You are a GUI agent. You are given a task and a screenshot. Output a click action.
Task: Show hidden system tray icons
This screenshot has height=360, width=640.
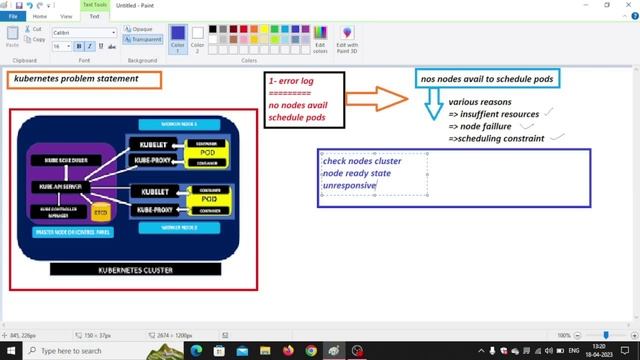pos(481,351)
